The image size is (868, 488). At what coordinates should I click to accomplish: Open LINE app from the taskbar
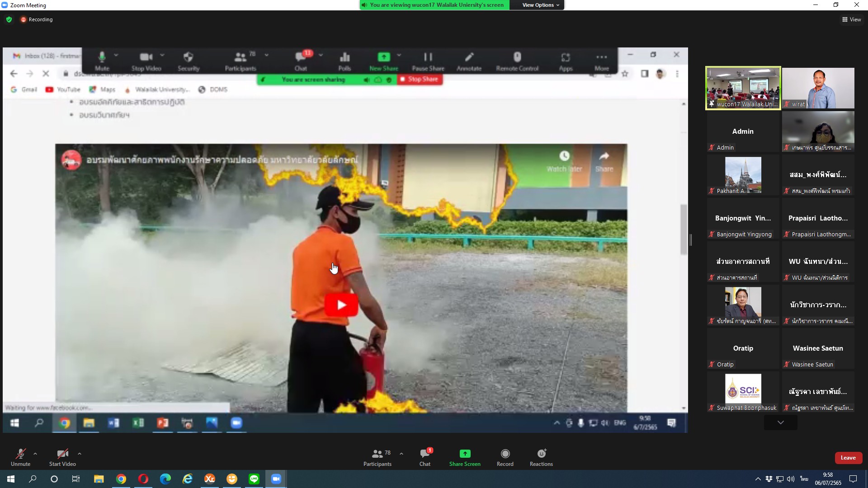point(254,479)
